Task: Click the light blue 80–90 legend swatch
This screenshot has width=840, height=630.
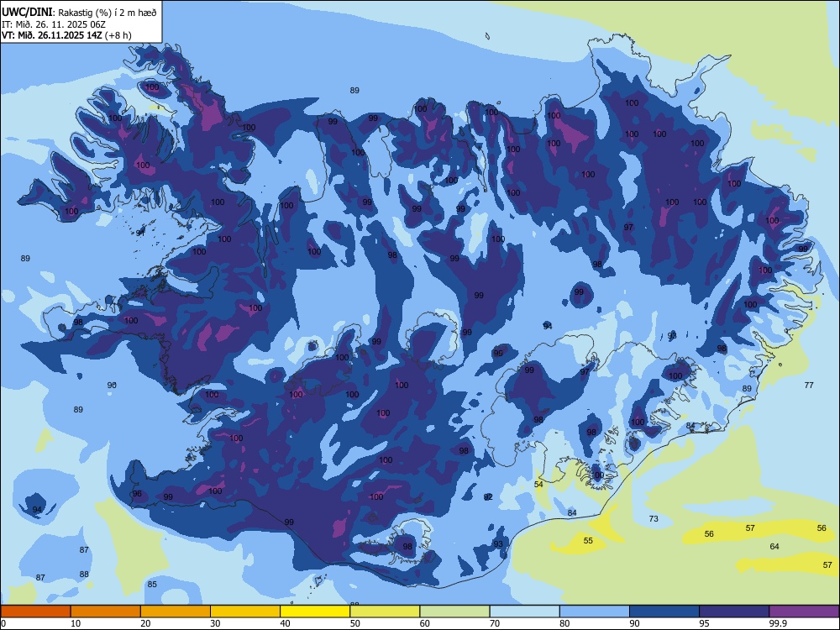Action: [595, 612]
